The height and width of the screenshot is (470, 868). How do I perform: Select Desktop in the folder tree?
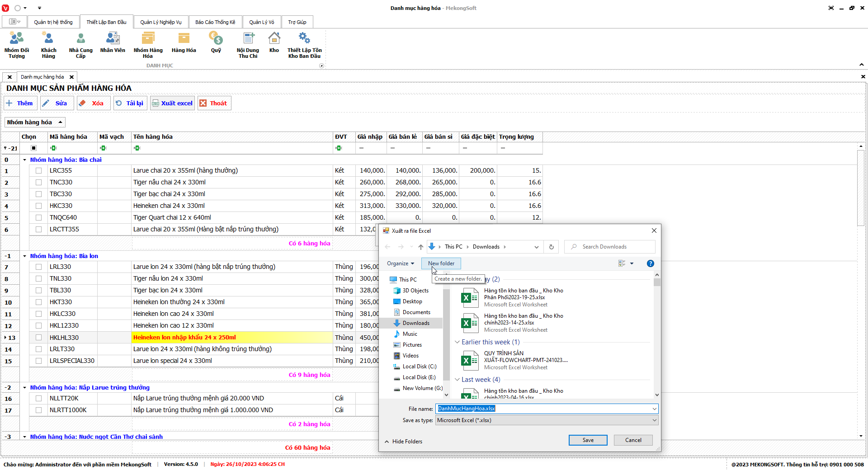412,301
